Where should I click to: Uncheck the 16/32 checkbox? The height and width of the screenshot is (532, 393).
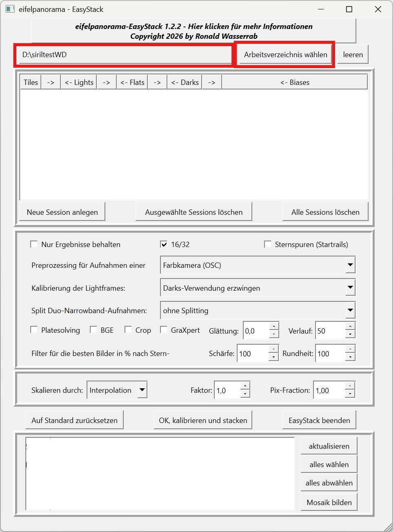click(x=164, y=244)
